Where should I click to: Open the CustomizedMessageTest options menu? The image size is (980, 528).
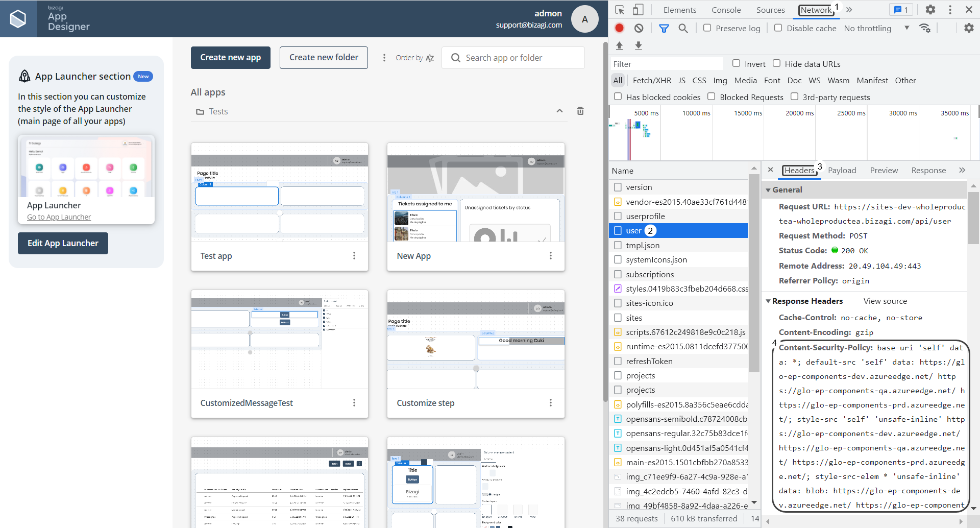pyautogui.click(x=354, y=403)
